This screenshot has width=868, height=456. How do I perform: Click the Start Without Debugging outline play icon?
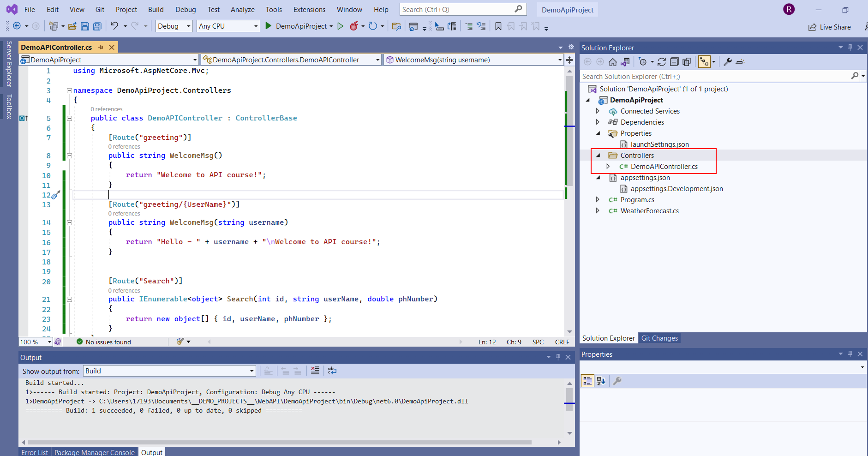pos(341,26)
